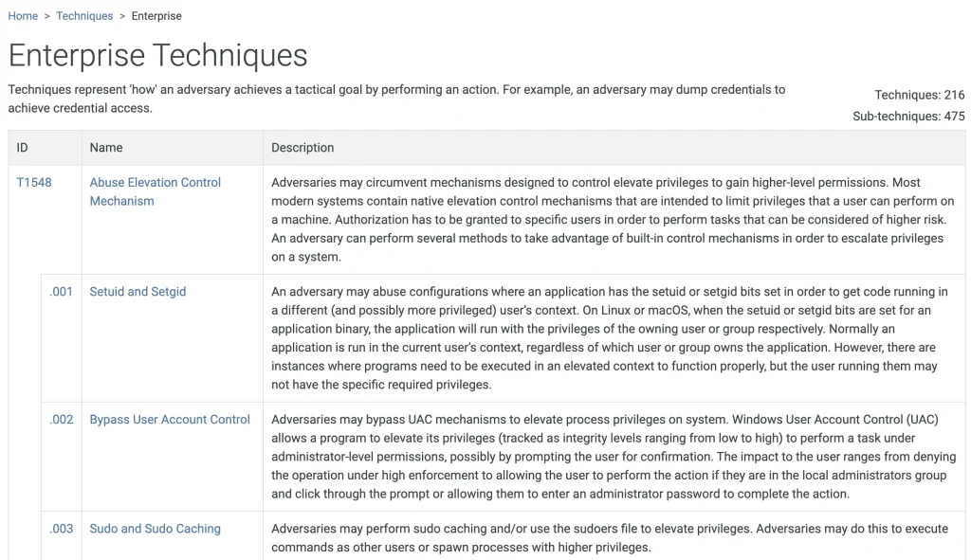The height and width of the screenshot is (560, 971).
Task: Click the Description column header
Action: pyautogui.click(x=302, y=148)
